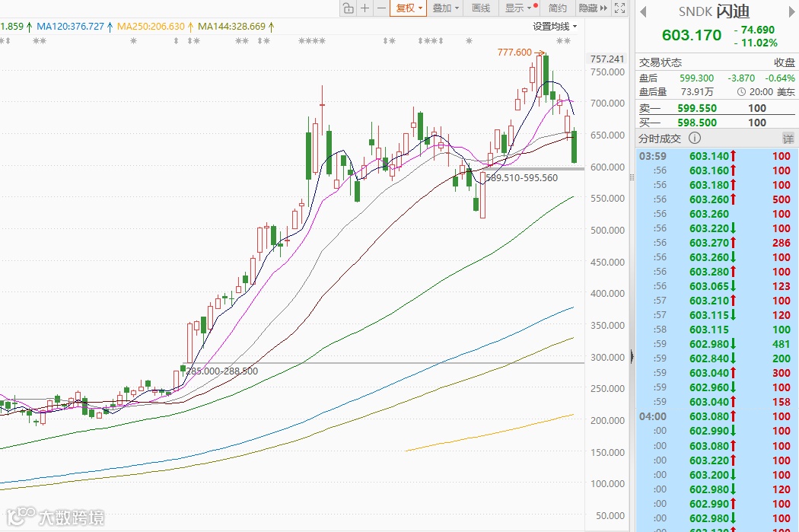Switch to 简约 simple mode
This screenshot has height=532, width=799.
click(x=558, y=8)
